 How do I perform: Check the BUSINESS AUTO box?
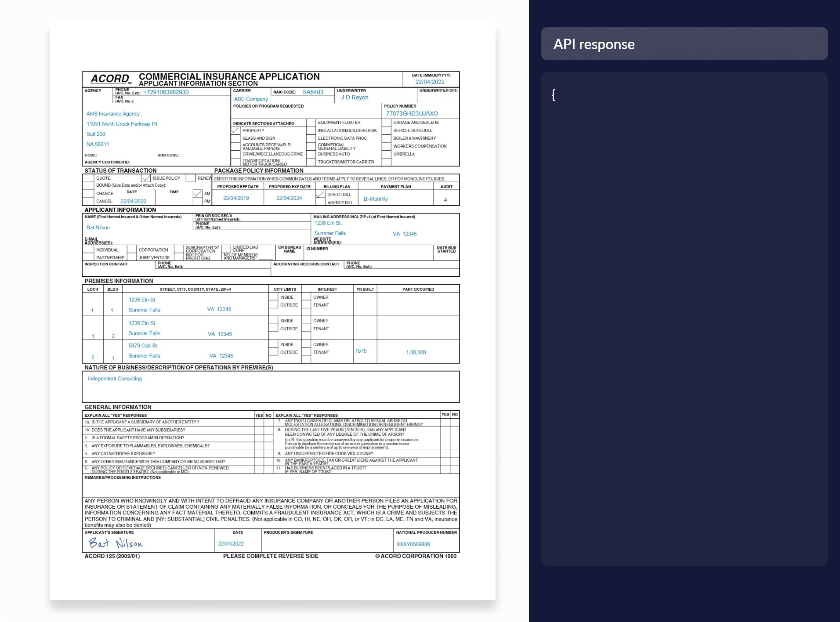[x=311, y=154]
